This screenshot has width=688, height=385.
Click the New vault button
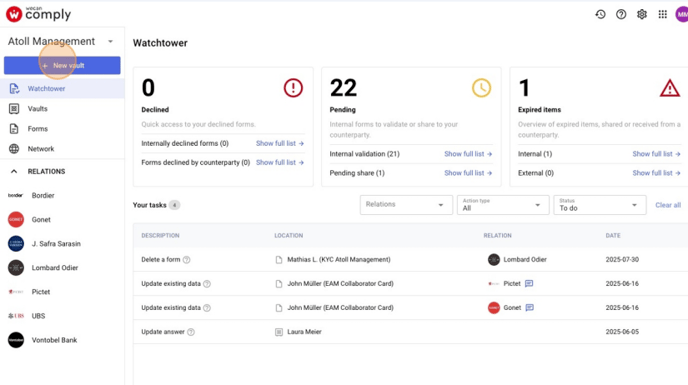[x=62, y=65]
